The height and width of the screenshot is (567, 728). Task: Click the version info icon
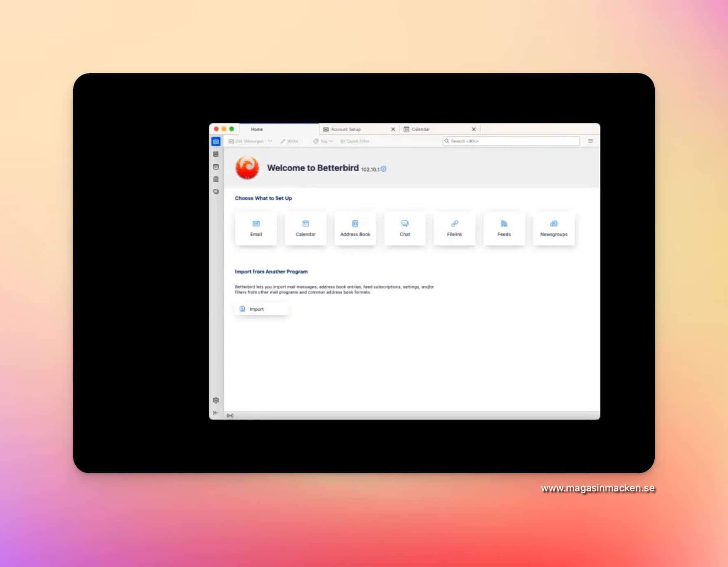tap(383, 169)
